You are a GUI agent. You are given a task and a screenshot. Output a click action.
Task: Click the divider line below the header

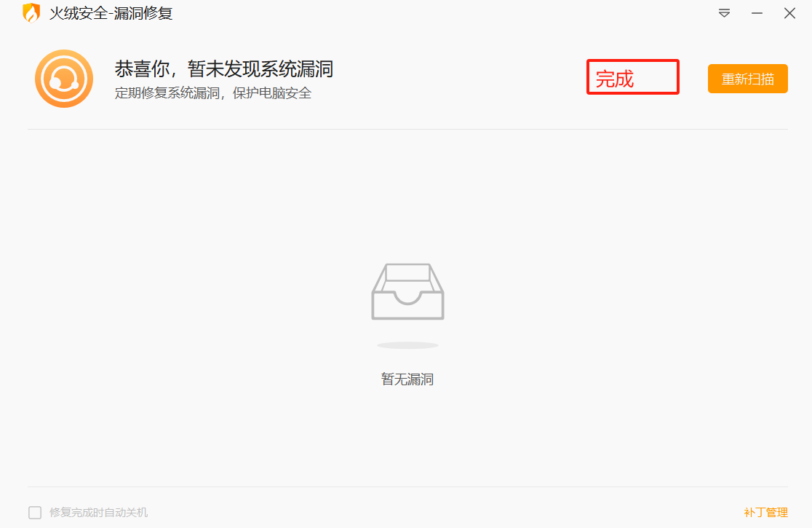pyautogui.click(x=407, y=129)
